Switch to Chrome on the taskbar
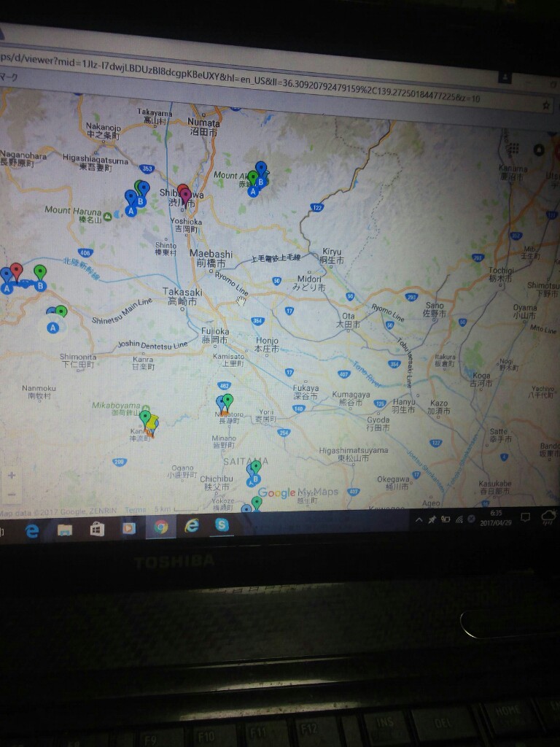Viewport: 560px width, 747px height. pyautogui.click(x=161, y=527)
